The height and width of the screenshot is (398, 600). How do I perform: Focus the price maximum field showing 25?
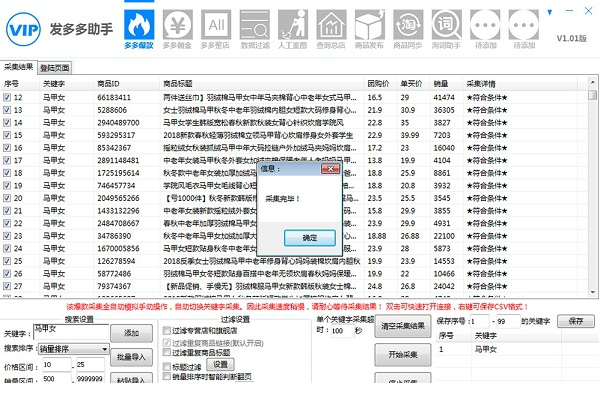[x=90, y=365]
